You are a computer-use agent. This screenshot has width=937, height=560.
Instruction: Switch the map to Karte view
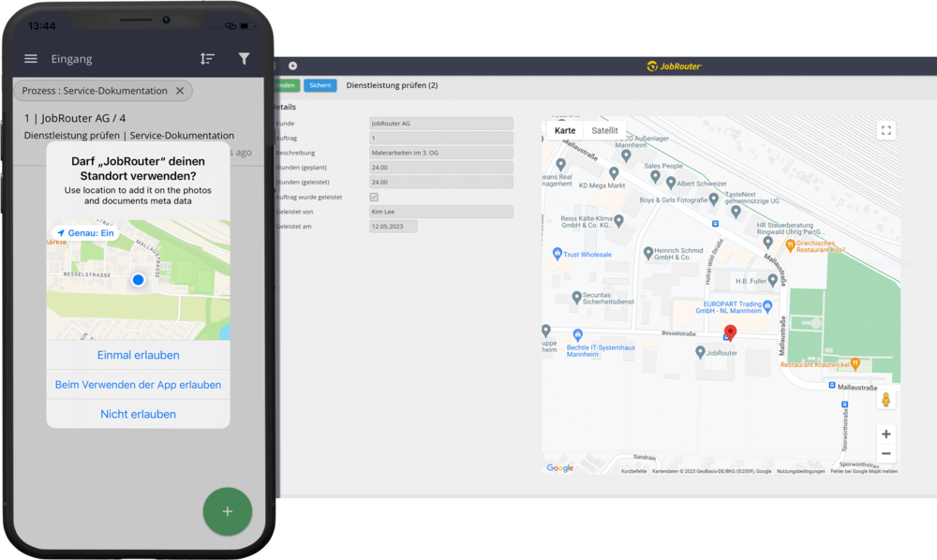565,130
